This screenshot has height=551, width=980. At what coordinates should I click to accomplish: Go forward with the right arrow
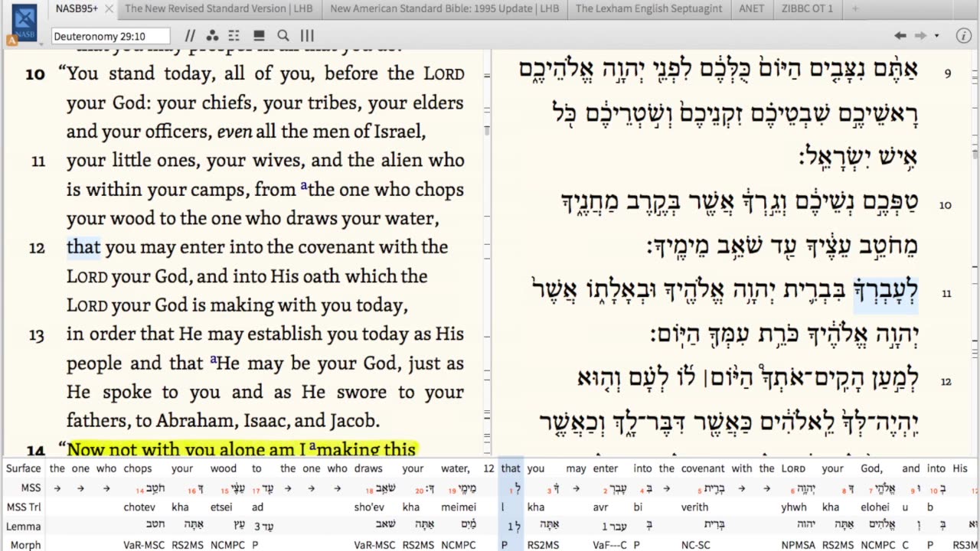921,36
